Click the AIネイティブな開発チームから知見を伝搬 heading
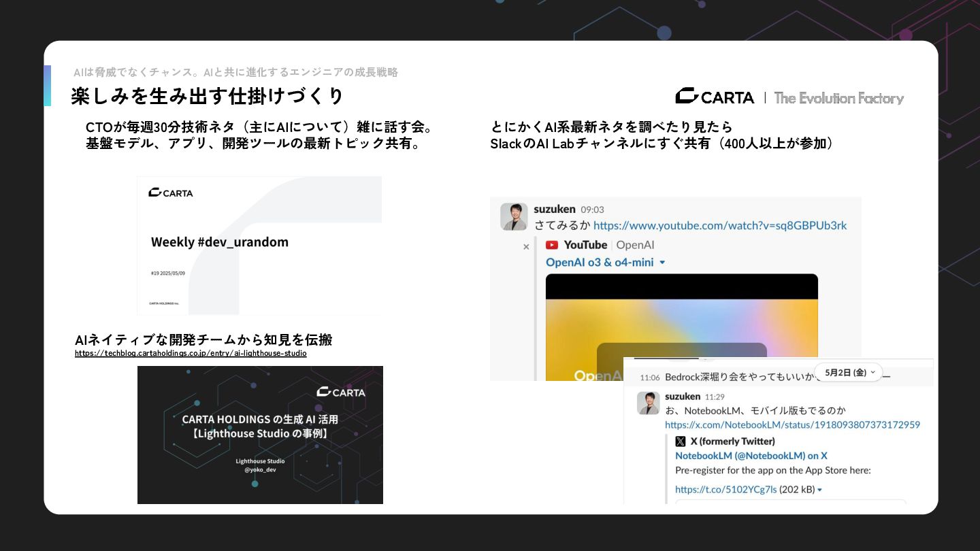Image resolution: width=980 pixels, height=551 pixels. click(x=203, y=340)
